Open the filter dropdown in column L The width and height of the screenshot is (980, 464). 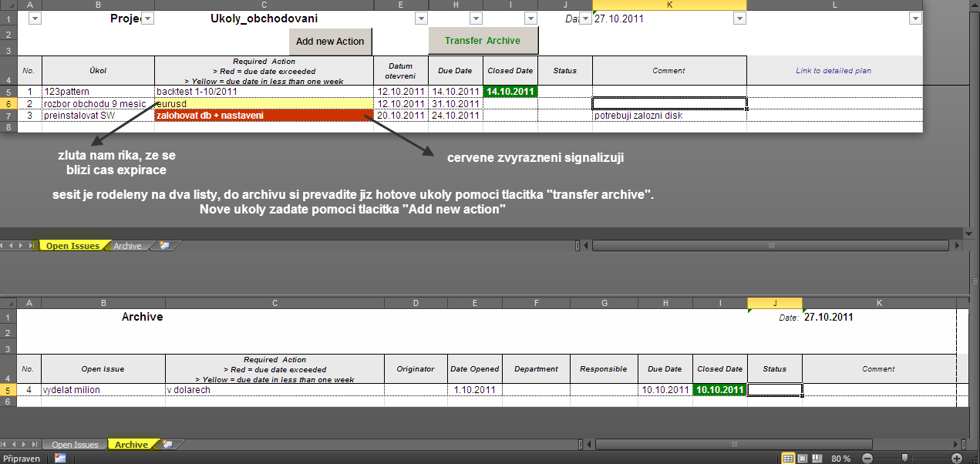915,18
